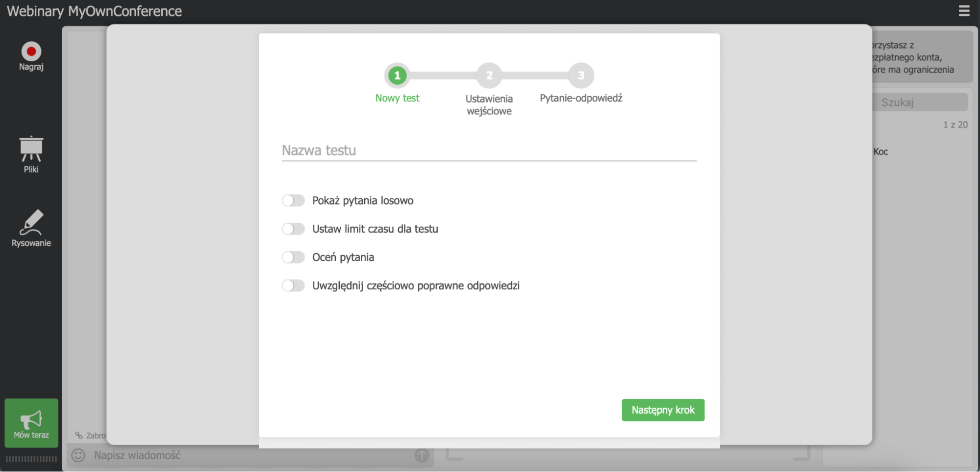Go to step 2 "Ustawienia wejściowe"
The height and width of the screenshot is (472, 980).
pos(489,76)
